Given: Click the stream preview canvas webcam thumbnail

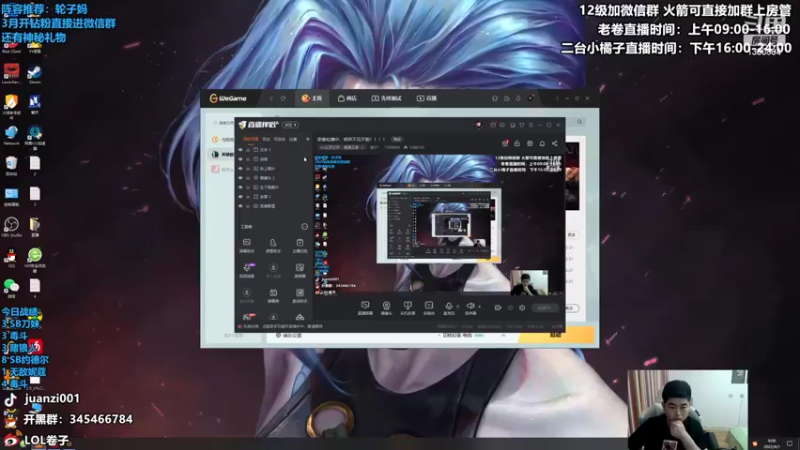Looking at the screenshot, I should (x=529, y=283).
